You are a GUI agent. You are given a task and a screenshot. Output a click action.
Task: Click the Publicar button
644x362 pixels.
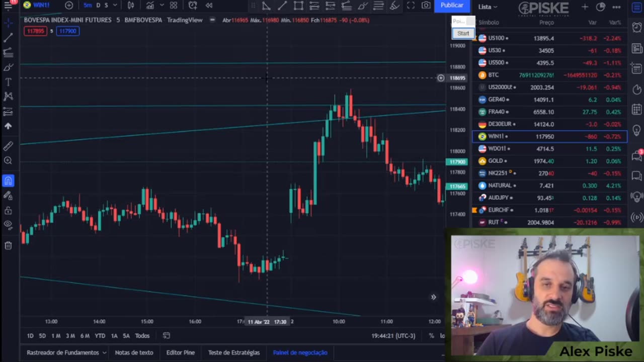point(452,5)
